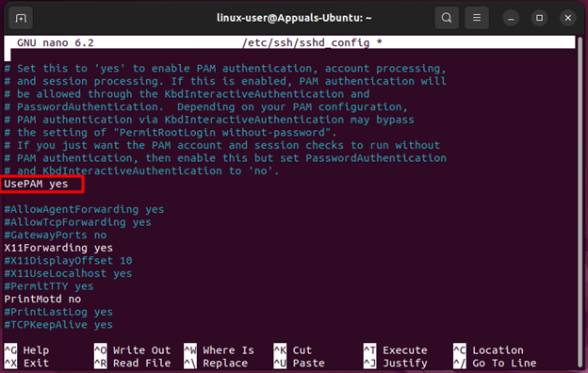The image size is (588, 373).
Task: Click the ^X Exit shortcut
Action: coord(26,363)
